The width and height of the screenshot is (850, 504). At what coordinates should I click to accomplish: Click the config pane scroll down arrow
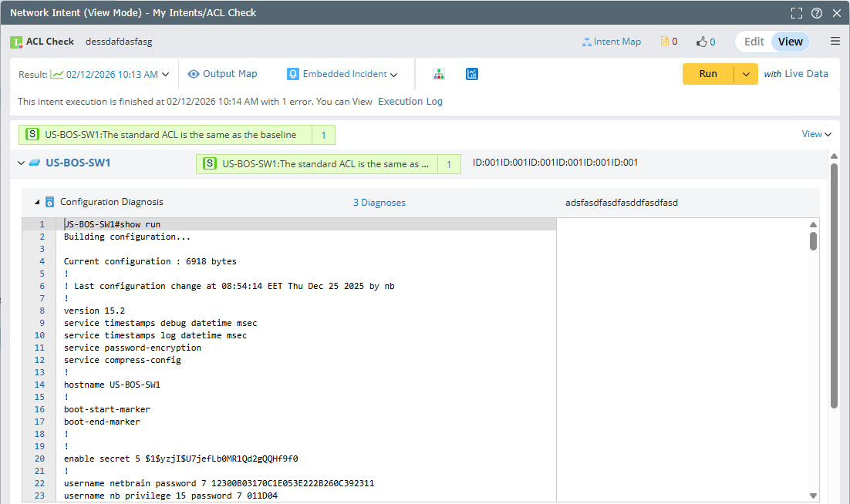pos(813,496)
